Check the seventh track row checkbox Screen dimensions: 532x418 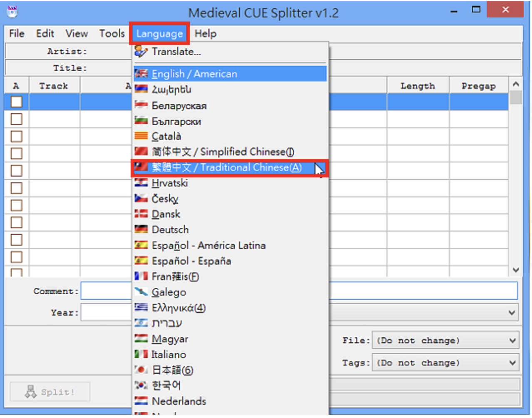point(16,205)
